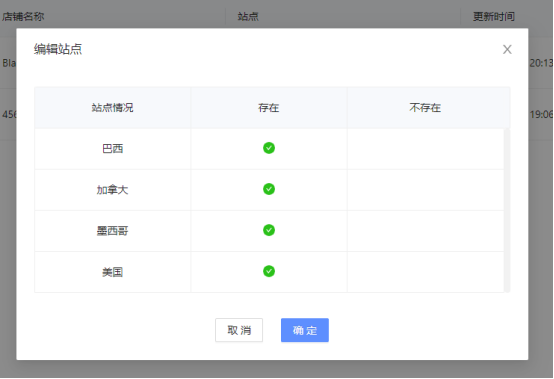The width and height of the screenshot is (554, 379).
Task: Click the 不存在 column header
Action: click(425, 107)
